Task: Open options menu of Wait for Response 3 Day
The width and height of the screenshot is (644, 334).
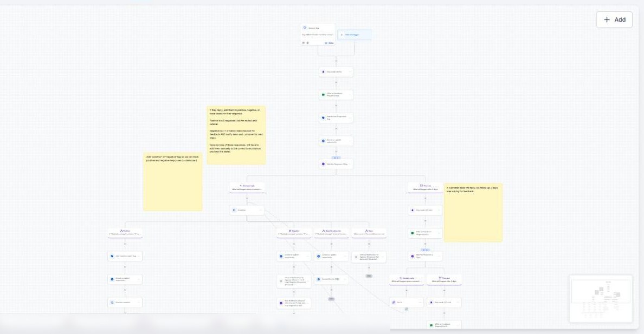Action: [x=350, y=164]
